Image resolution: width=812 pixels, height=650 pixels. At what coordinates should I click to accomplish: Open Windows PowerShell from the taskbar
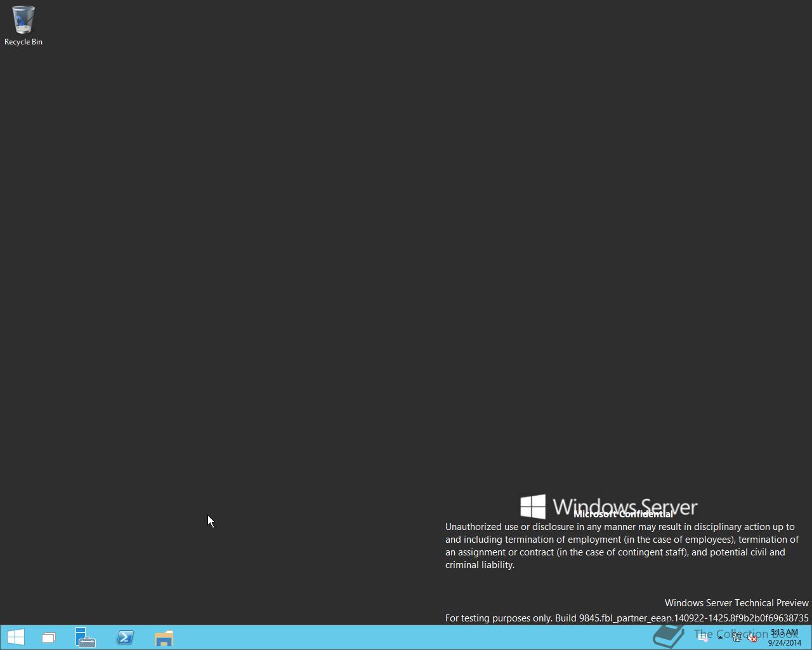(125, 637)
